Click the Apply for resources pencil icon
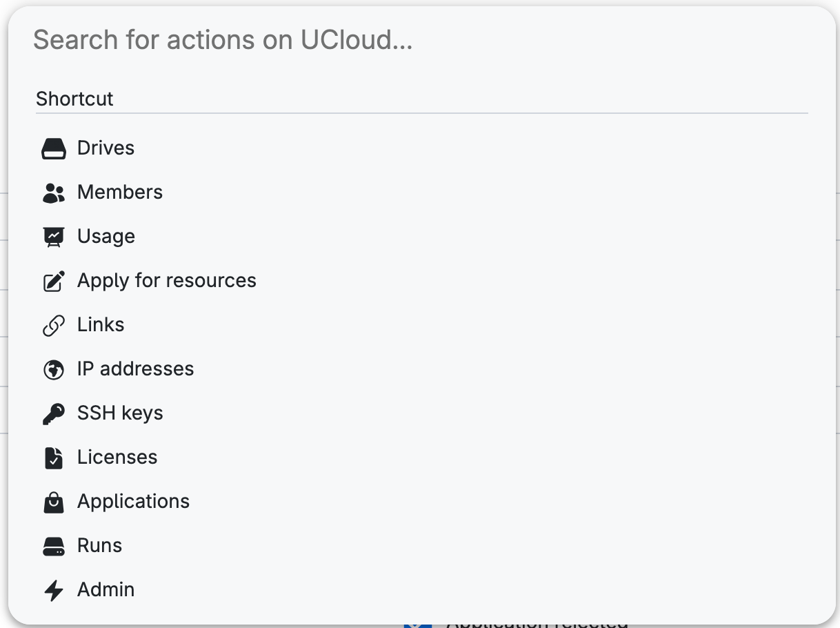This screenshot has width=840, height=628. click(x=54, y=281)
